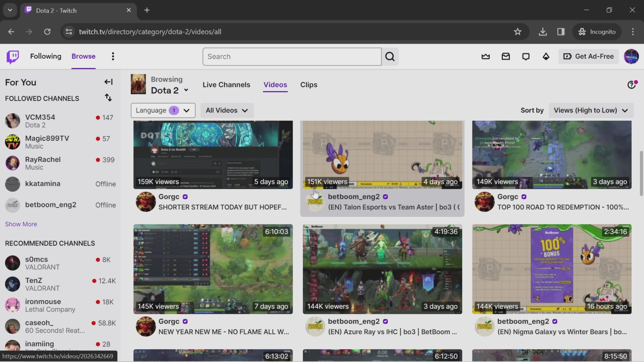Switch to the Live Channels tab
The height and width of the screenshot is (362, 644).
(x=226, y=85)
